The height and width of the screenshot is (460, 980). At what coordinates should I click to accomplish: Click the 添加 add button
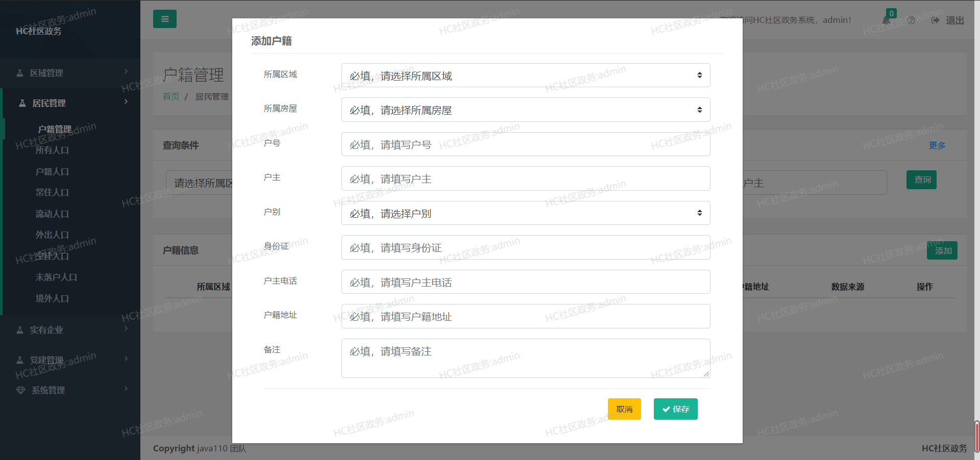pyautogui.click(x=942, y=250)
